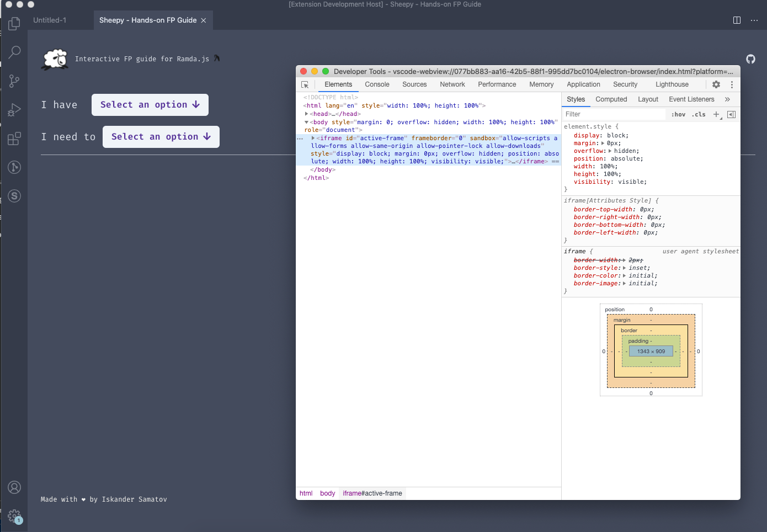Open the Explorer view in activity bar
This screenshot has width=767, height=532.
pos(14,24)
